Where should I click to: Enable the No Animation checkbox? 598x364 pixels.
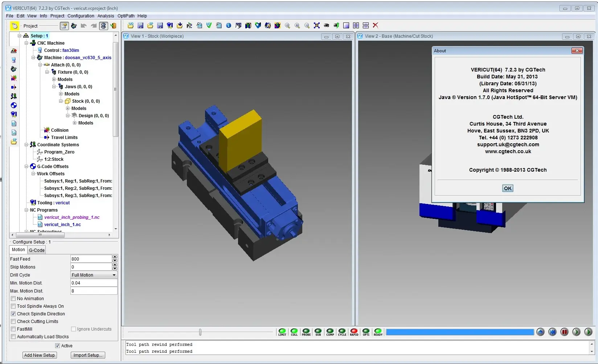coord(13,298)
